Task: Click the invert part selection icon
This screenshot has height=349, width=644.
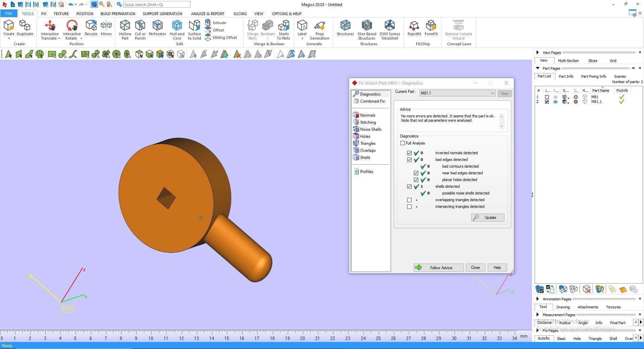Action: click(x=550, y=289)
